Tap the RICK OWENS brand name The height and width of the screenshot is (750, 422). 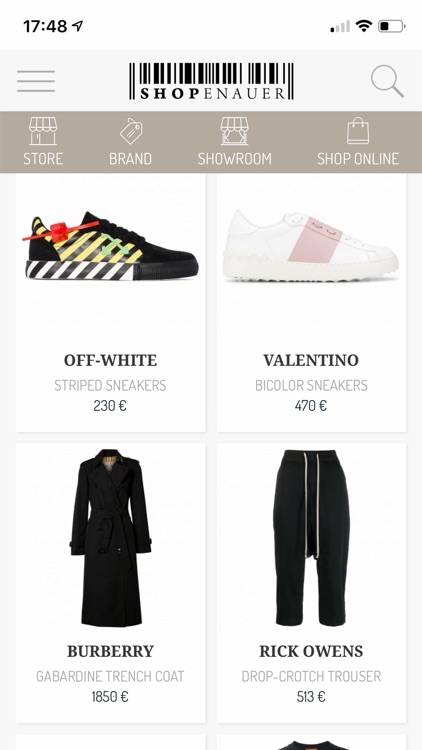pyautogui.click(x=311, y=651)
